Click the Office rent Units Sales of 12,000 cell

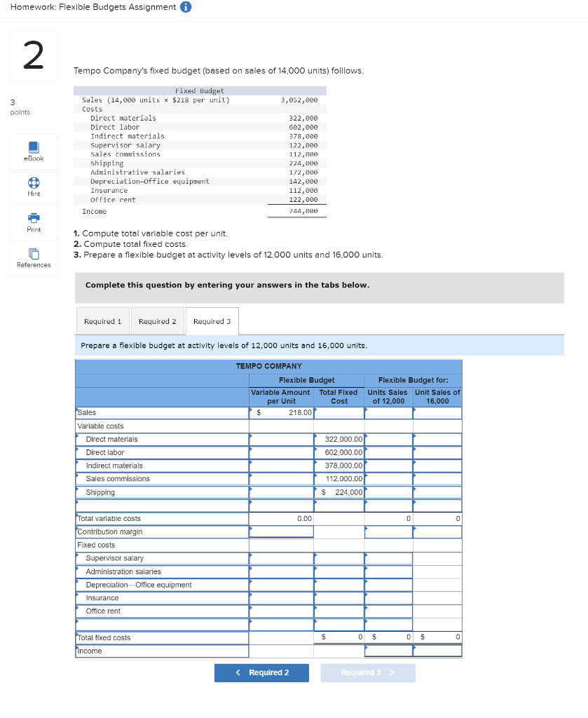click(x=387, y=611)
